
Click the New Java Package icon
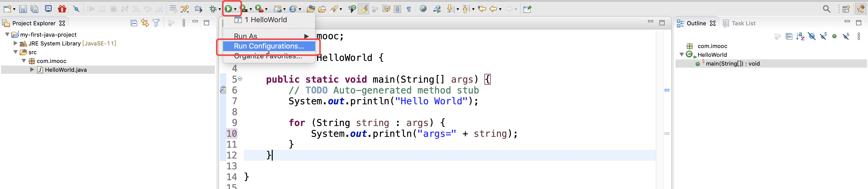[278, 9]
